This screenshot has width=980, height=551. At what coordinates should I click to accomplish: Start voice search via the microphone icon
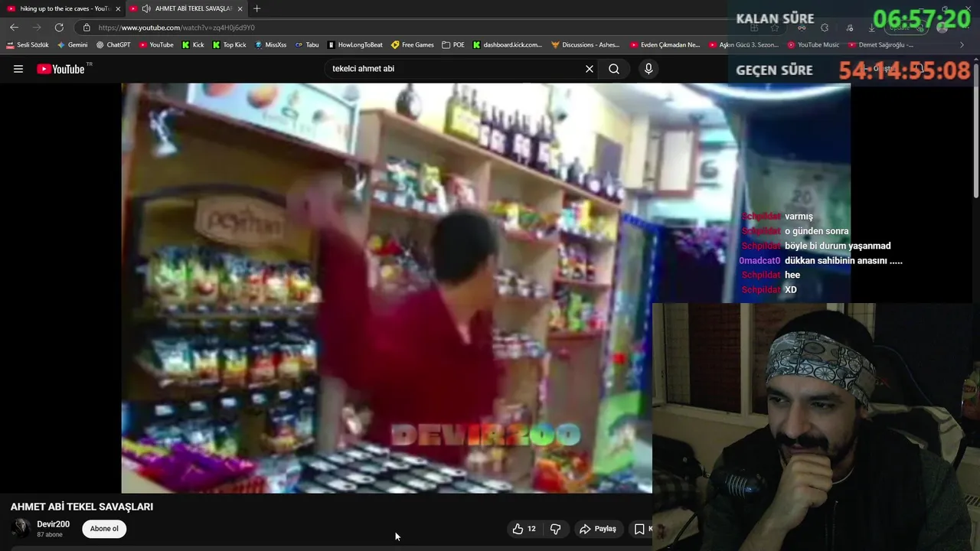pyautogui.click(x=648, y=69)
